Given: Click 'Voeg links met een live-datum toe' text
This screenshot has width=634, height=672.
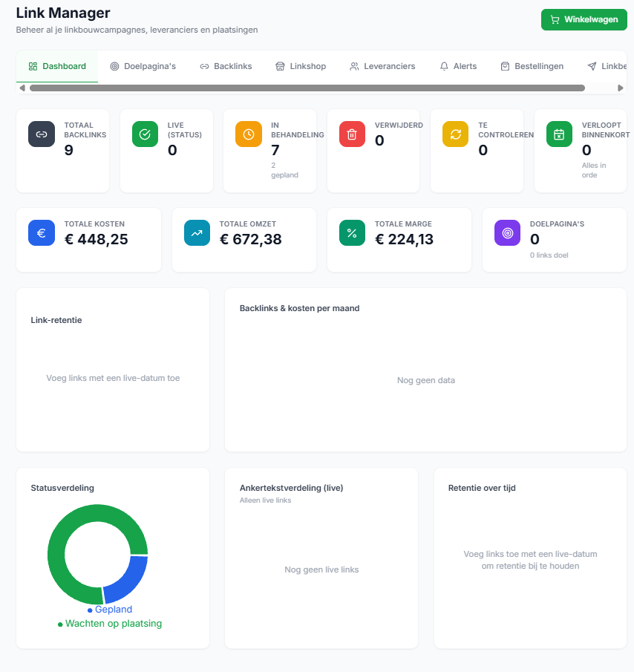Looking at the screenshot, I should point(113,378).
